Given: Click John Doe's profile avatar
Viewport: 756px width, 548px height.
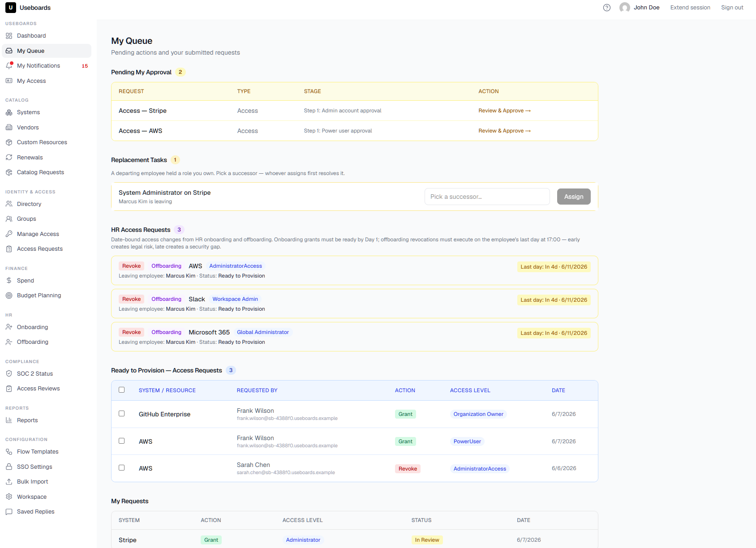Looking at the screenshot, I should click(x=625, y=8).
